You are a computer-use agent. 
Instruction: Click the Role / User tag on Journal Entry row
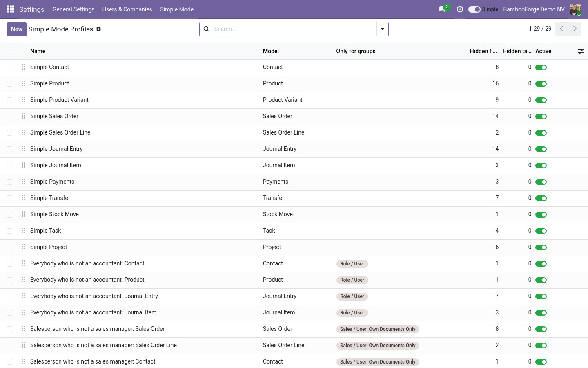[x=352, y=296]
